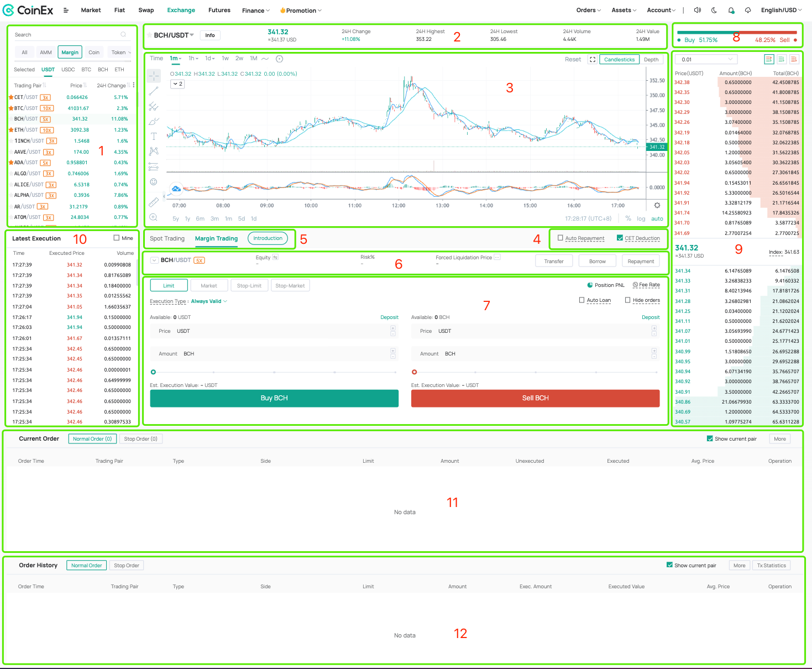
Task: Toggle Show current pair in Order History
Action: 669,565
